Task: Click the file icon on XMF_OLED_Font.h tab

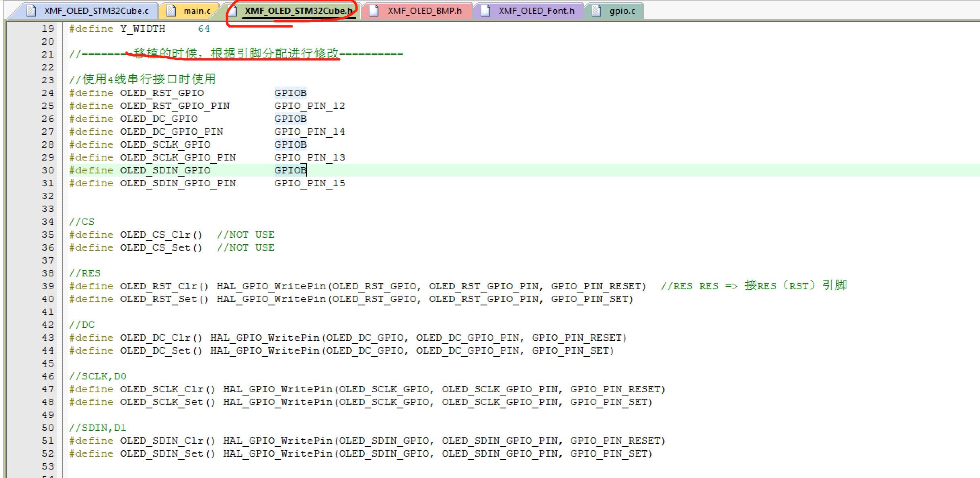Action: [x=487, y=11]
